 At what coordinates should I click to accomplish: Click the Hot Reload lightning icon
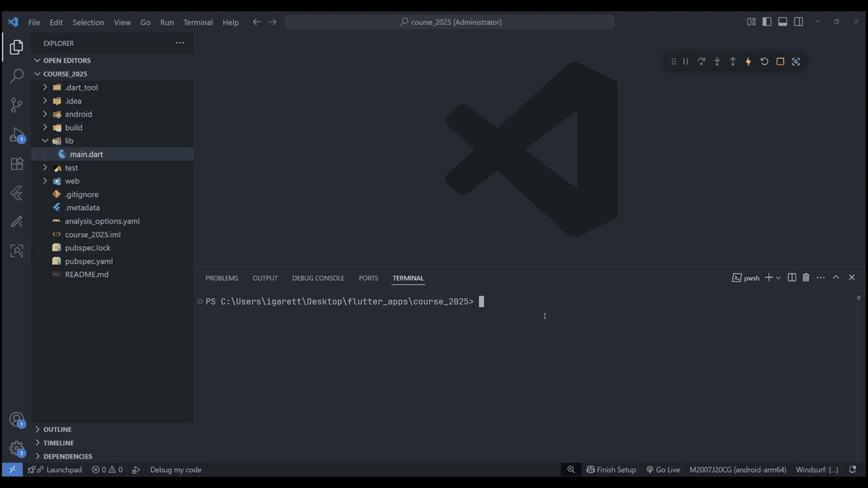[x=748, y=61]
